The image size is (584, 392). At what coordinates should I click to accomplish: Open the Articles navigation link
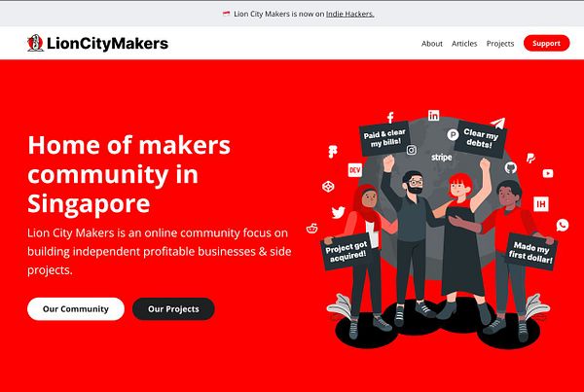pyautogui.click(x=464, y=44)
